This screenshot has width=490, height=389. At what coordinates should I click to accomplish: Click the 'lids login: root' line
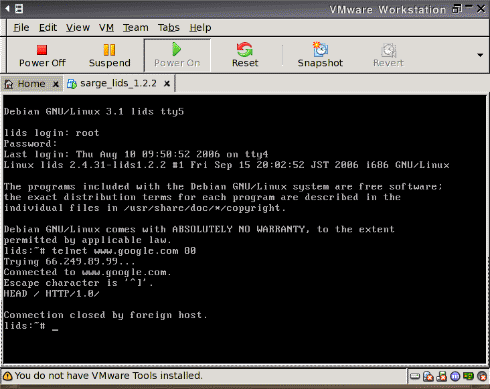pyautogui.click(x=51, y=133)
